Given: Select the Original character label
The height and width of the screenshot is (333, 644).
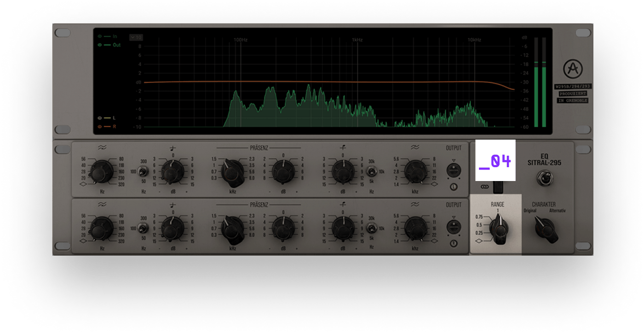Looking at the screenshot, I should [530, 211].
